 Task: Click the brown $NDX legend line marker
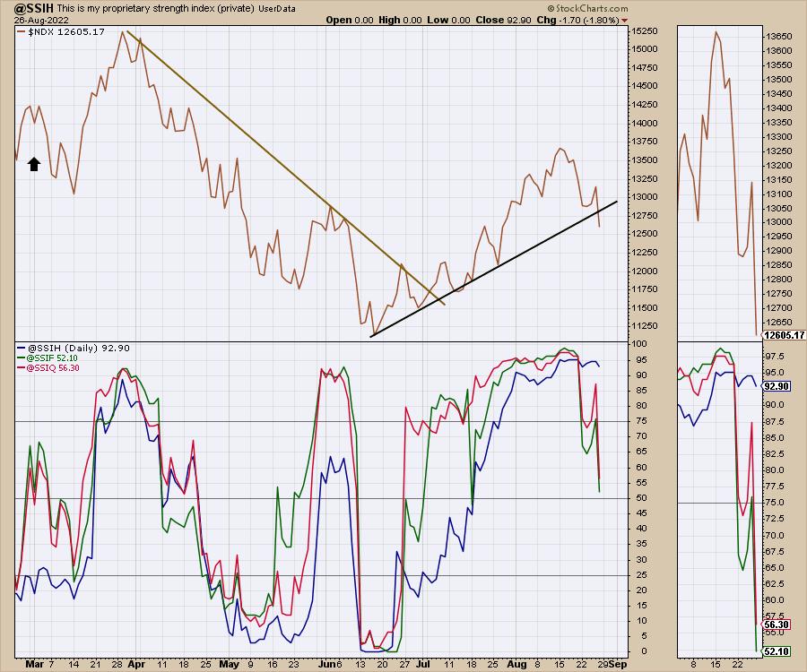[x=22, y=32]
